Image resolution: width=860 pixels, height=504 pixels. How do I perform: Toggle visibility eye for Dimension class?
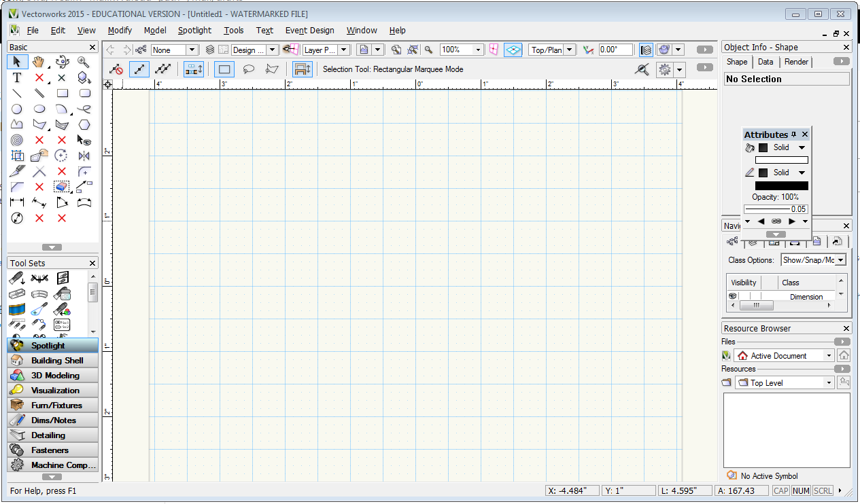[732, 296]
